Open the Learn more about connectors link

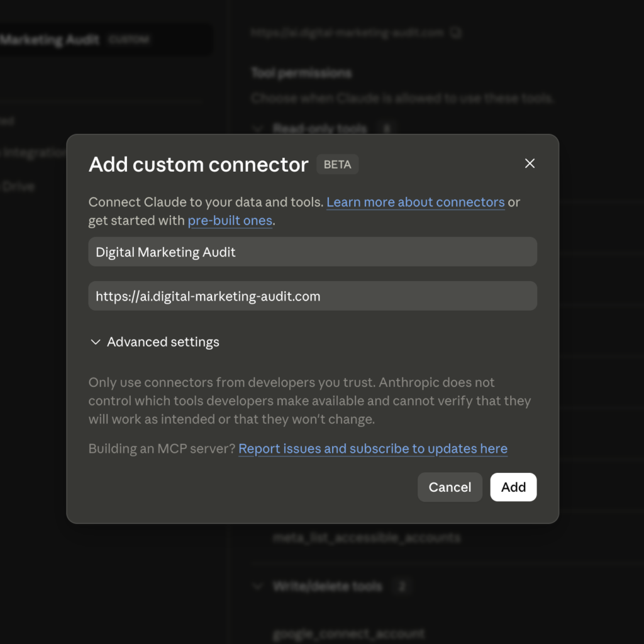[x=415, y=202]
